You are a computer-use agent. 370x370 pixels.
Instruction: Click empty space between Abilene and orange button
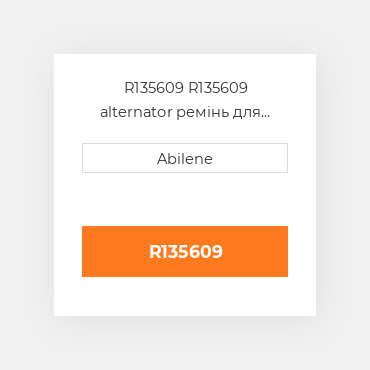185,199
